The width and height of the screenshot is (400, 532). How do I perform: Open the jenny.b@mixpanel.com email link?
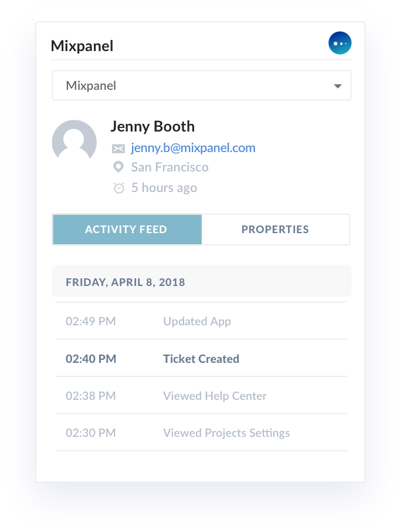(x=193, y=148)
